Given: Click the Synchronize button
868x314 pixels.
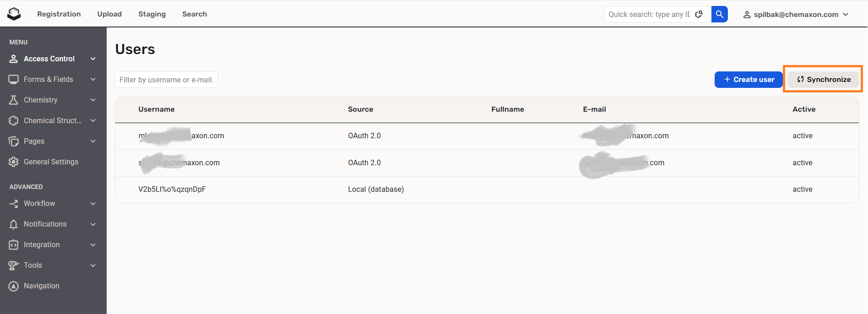Looking at the screenshot, I should (x=823, y=79).
